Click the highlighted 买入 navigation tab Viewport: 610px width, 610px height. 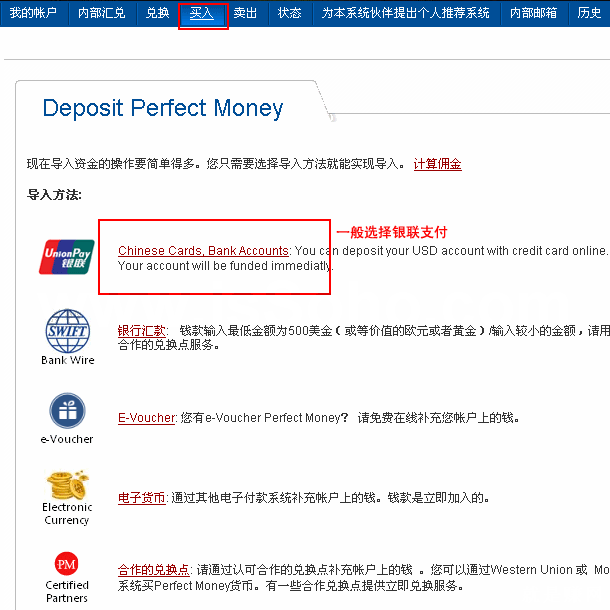coord(202,13)
